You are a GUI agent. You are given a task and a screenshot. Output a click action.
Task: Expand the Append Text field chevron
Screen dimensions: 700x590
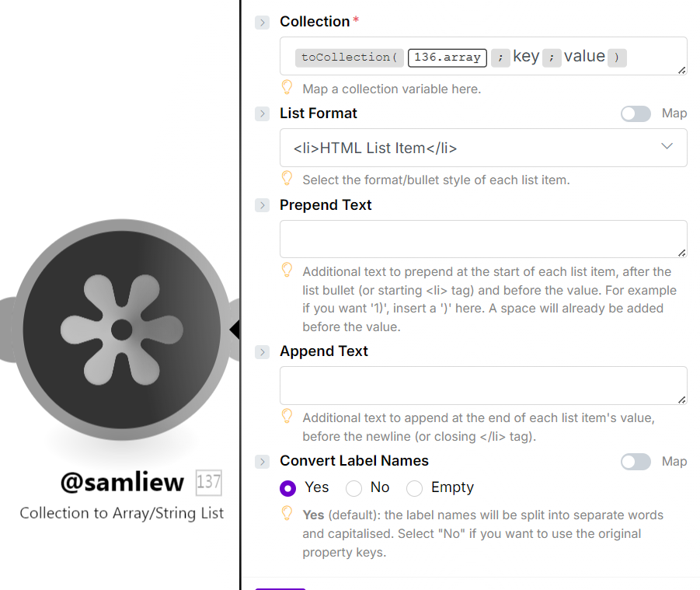tap(262, 352)
